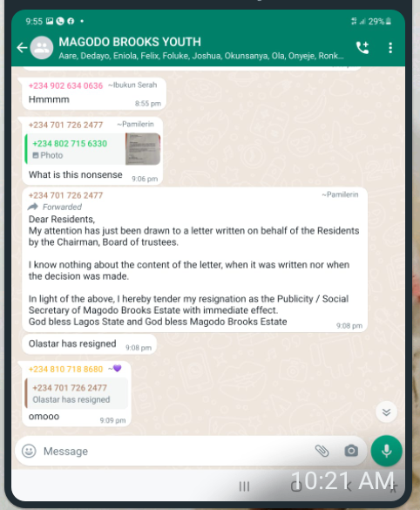This screenshot has width=420, height=510.
Task: Tap the green microphone voice message button
Action: click(x=387, y=451)
